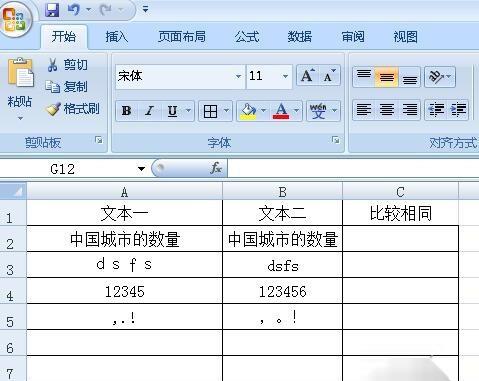
Task: Select row 3 header
Action: point(13,266)
